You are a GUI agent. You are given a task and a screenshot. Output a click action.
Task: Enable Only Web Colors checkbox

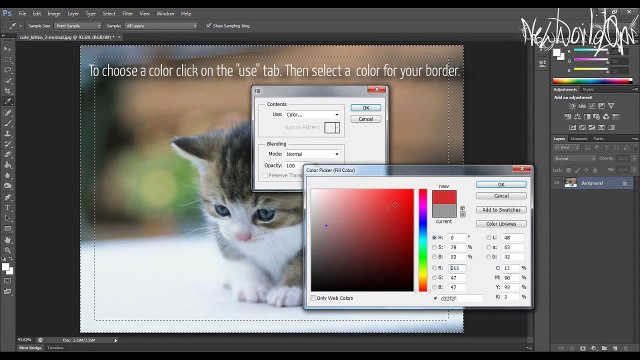coord(313,298)
